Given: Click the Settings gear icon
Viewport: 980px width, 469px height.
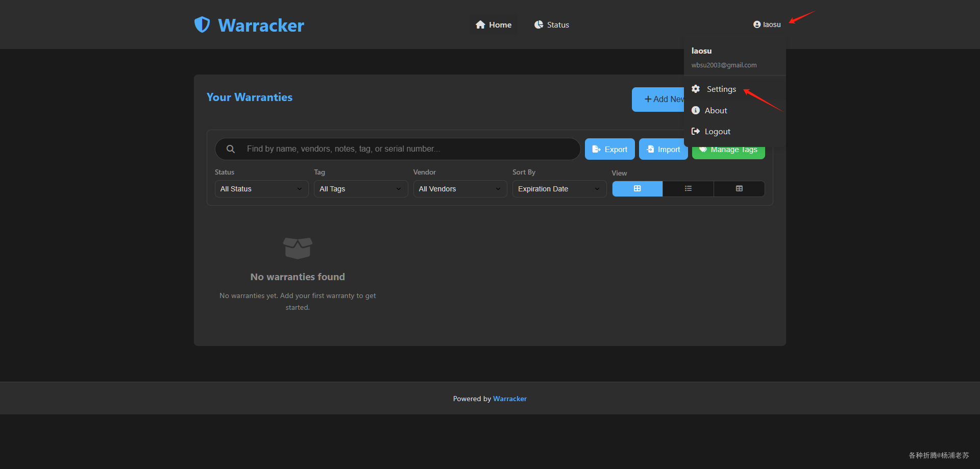Looking at the screenshot, I should [x=696, y=89].
